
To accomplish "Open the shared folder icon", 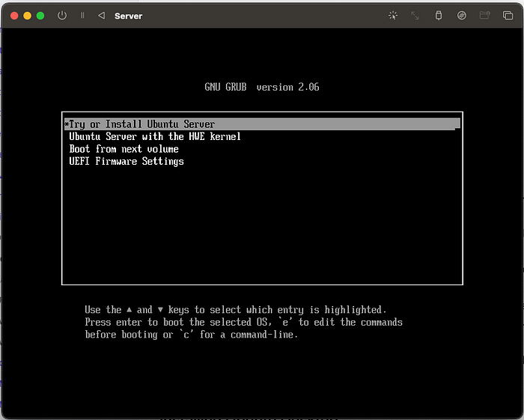I will click(484, 16).
